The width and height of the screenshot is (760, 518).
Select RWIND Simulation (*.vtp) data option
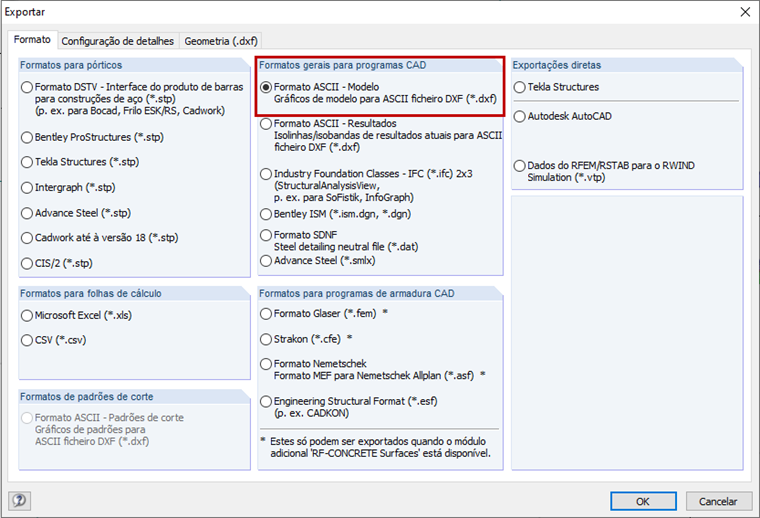click(519, 165)
